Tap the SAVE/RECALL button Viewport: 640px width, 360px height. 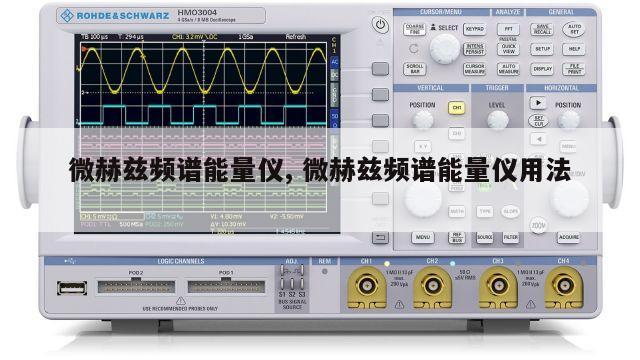tap(542, 29)
